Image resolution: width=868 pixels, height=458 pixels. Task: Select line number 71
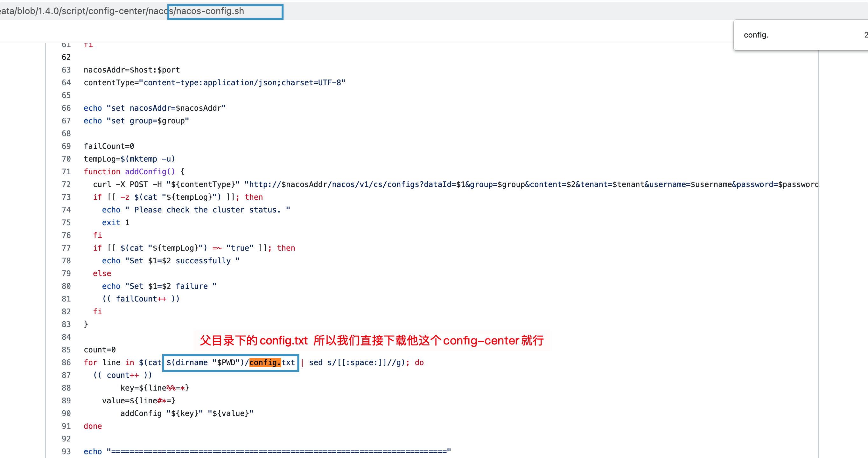66,171
